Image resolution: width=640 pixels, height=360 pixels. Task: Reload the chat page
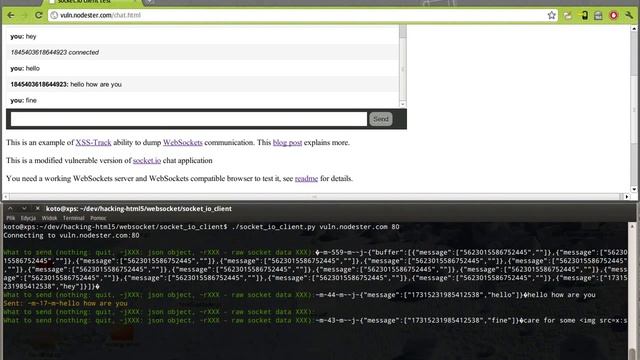click(38, 15)
